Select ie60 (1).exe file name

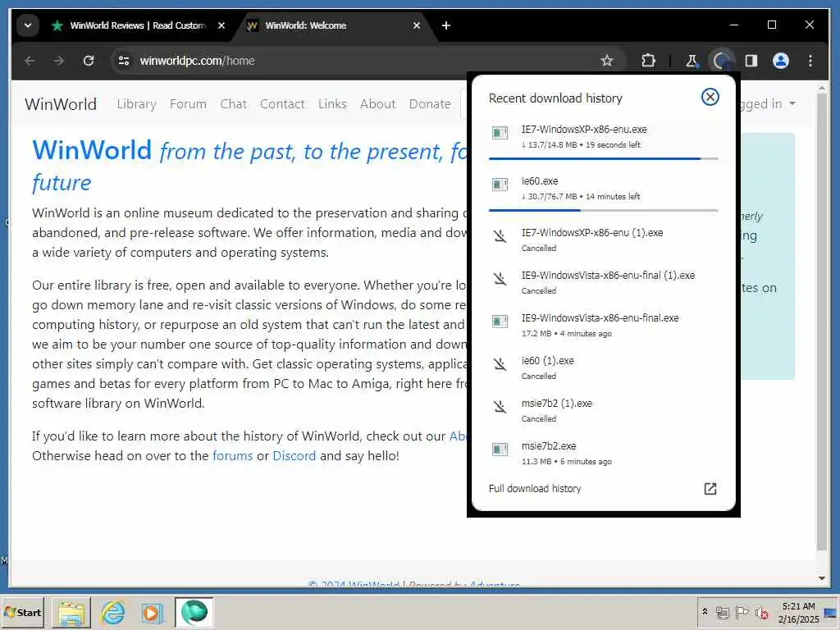click(547, 361)
